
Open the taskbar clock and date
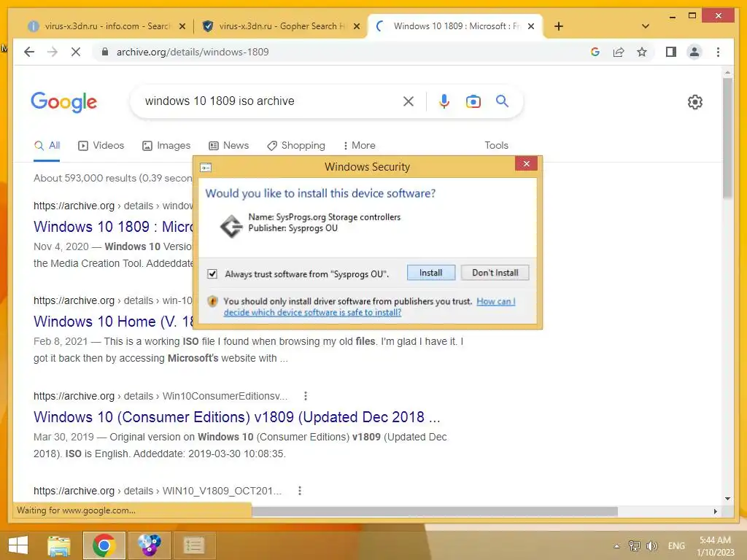point(715,546)
